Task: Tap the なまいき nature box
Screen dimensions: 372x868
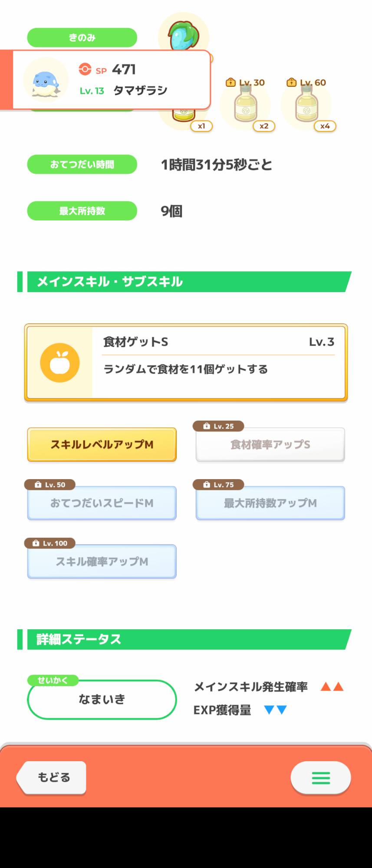Action: (102, 699)
